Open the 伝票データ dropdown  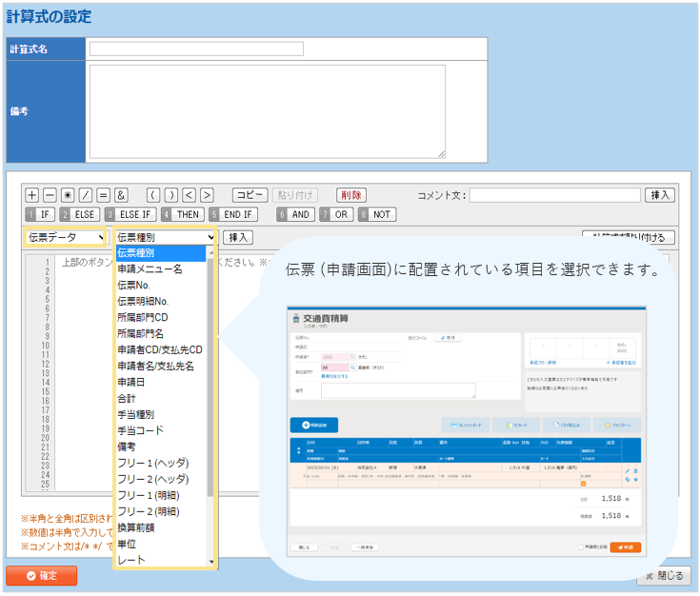[65, 237]
